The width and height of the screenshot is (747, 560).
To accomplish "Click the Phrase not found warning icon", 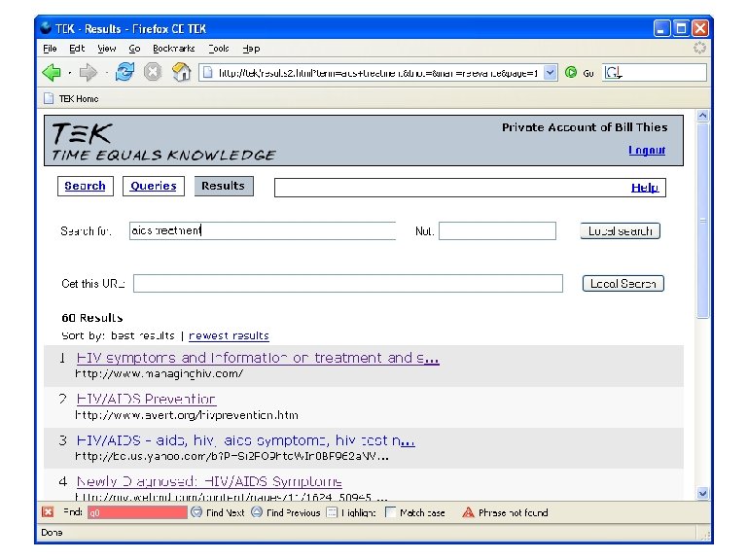I will (468, 512).
